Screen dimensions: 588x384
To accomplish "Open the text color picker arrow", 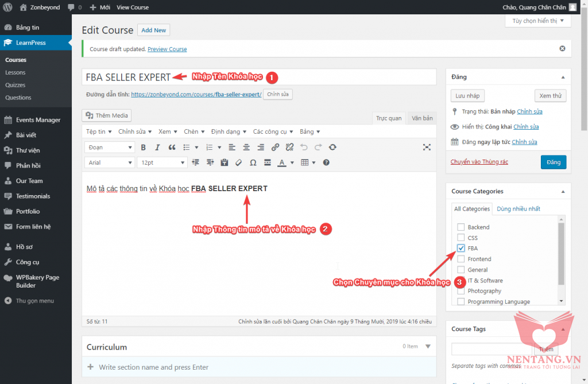I will point(292,162).
